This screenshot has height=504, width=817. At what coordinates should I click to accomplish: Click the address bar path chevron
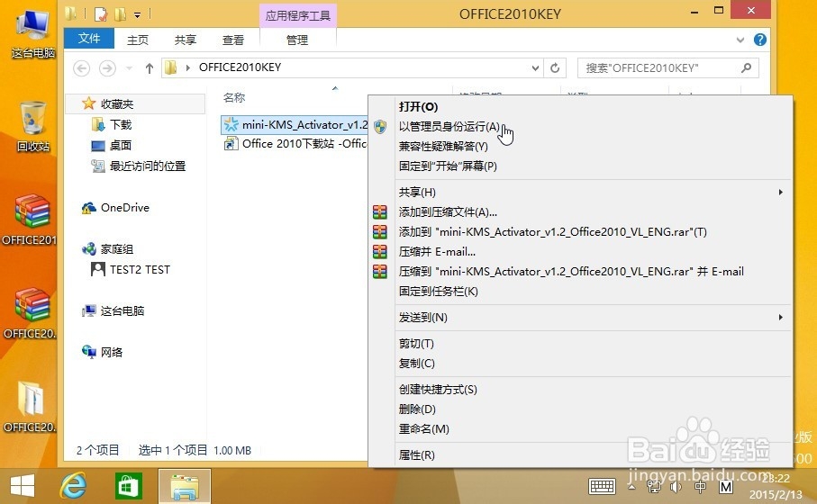[187, 67]
